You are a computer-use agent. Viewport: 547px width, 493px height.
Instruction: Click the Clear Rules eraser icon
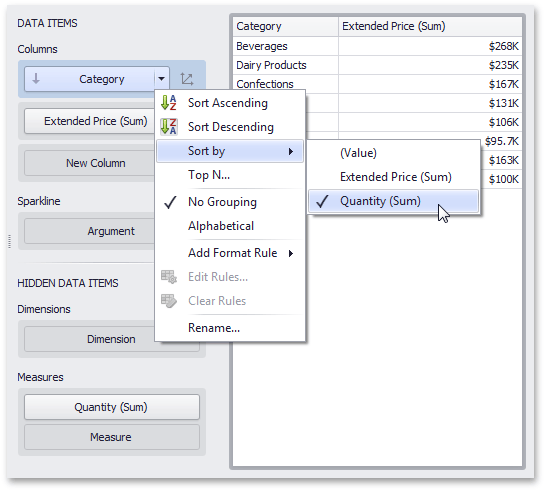point(169,301)
